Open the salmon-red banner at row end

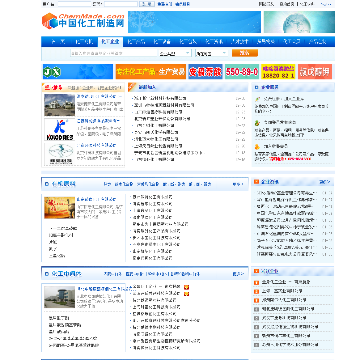[x=315, y=72]
